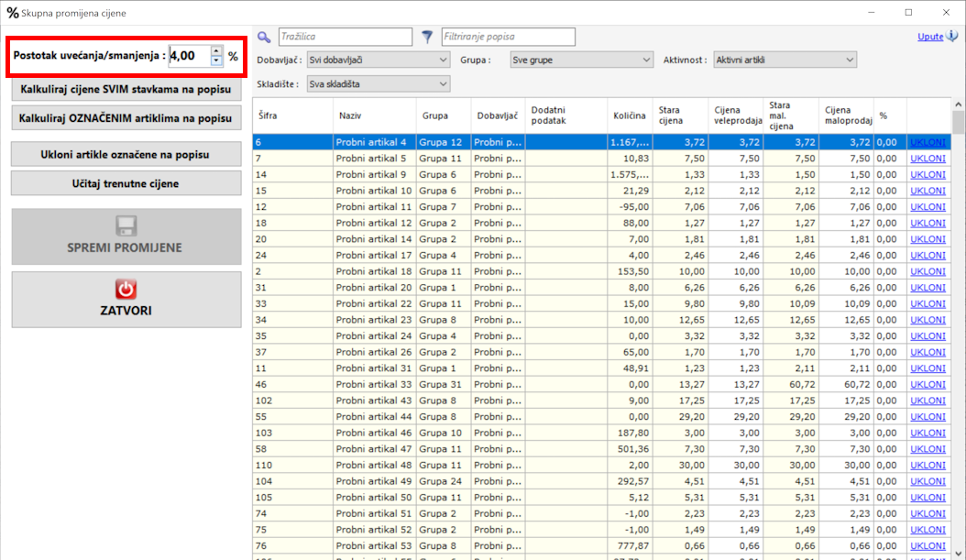This screenshot has height=560, width=966.
Task: Select the Probni artikal 48 name cell
Action: tap(375, 465)
